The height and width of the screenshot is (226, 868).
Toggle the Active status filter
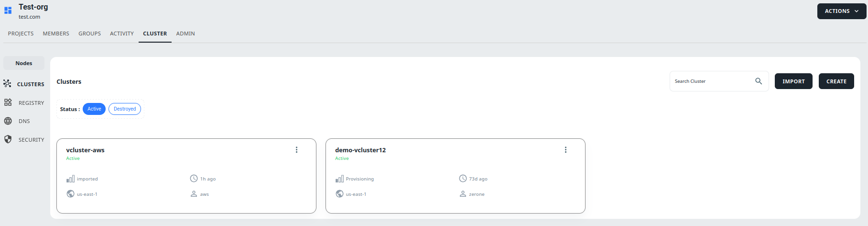point(94,109)
